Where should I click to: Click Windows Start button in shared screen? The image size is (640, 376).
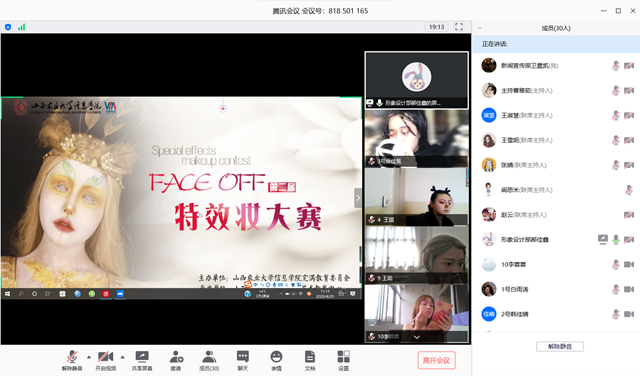[x=7, y=294]
